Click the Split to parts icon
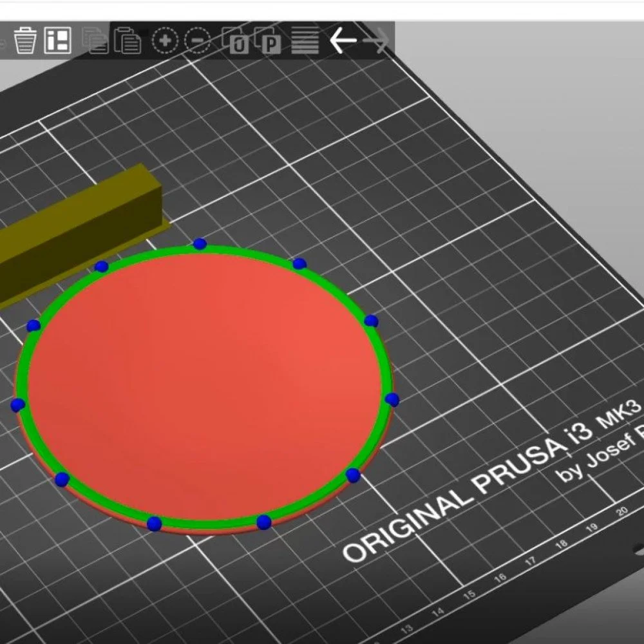 267,40
